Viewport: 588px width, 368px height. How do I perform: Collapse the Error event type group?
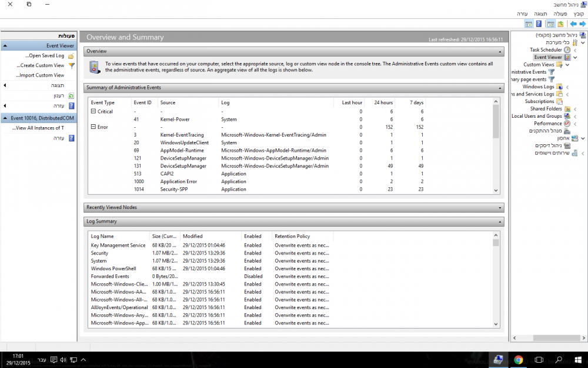tap(93, 127)
